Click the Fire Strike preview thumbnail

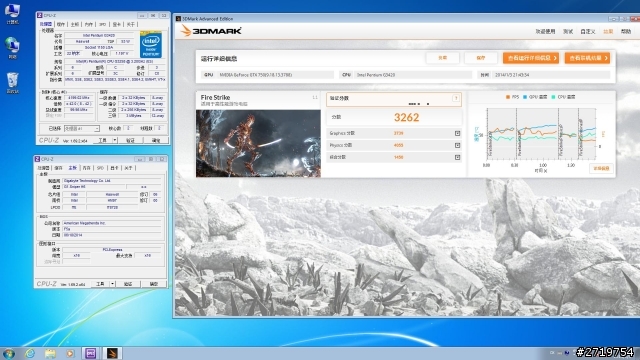[x=258, y=143]
